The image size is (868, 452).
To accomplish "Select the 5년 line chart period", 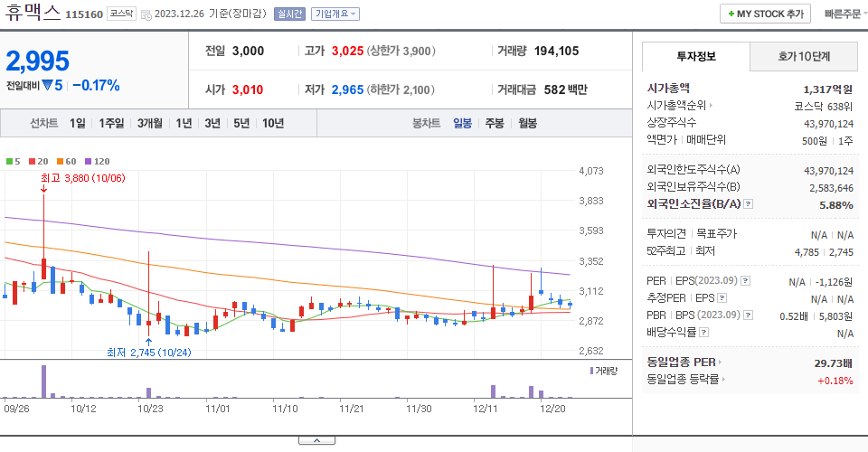I will [x=241, y=123].
